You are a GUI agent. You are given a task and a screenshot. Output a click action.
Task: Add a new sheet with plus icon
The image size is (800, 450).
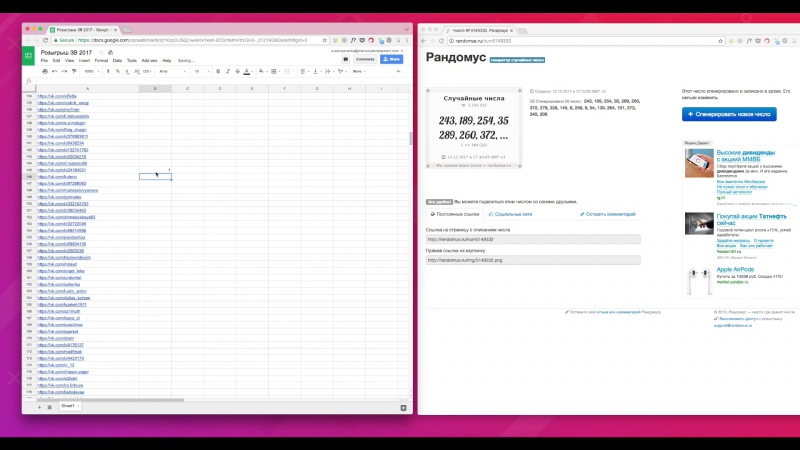tap(39, 407)
